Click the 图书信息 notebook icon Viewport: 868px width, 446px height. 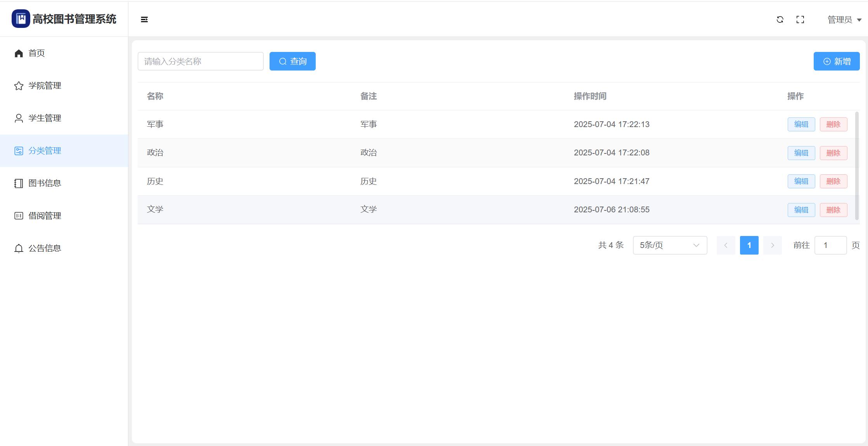tap(19, 183)
